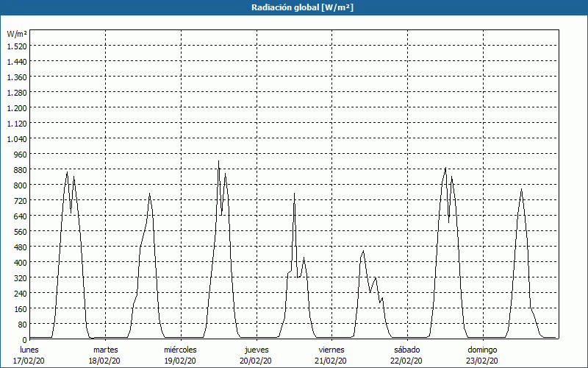Click the 'domingo' day label
The width and height of the screenshot is (588, 368).
click(x=482, y=350)
